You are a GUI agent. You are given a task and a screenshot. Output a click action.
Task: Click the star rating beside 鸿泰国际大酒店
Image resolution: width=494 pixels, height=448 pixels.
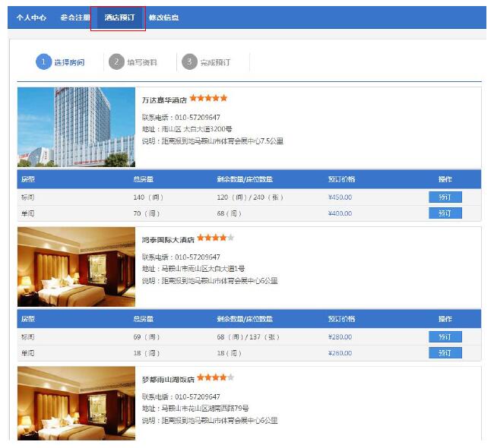tap(215, 238)
